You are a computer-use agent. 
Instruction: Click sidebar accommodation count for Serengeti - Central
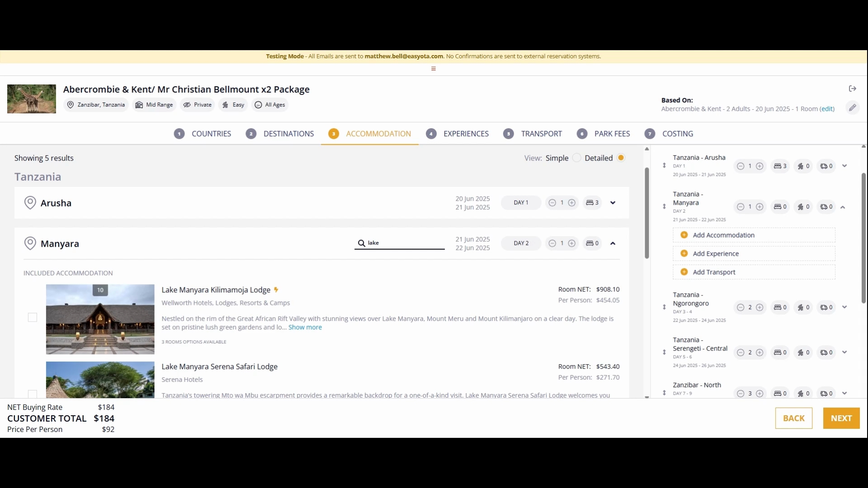[x=780, y=353]
